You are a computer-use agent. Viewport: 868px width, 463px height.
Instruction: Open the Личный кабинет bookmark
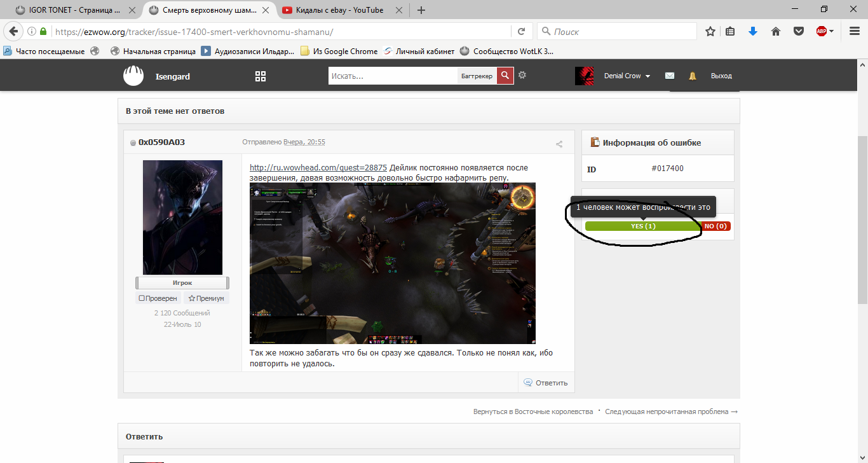(419, 52)
